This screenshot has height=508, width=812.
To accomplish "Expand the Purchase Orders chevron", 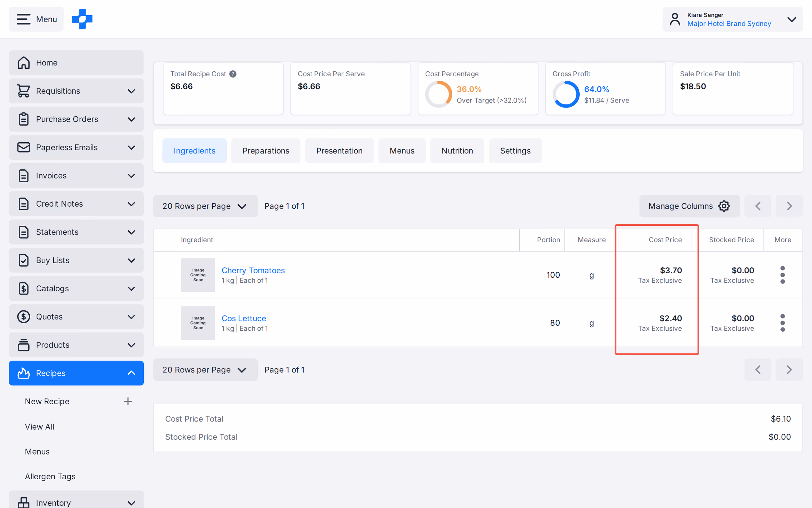I will pos(131,119).
